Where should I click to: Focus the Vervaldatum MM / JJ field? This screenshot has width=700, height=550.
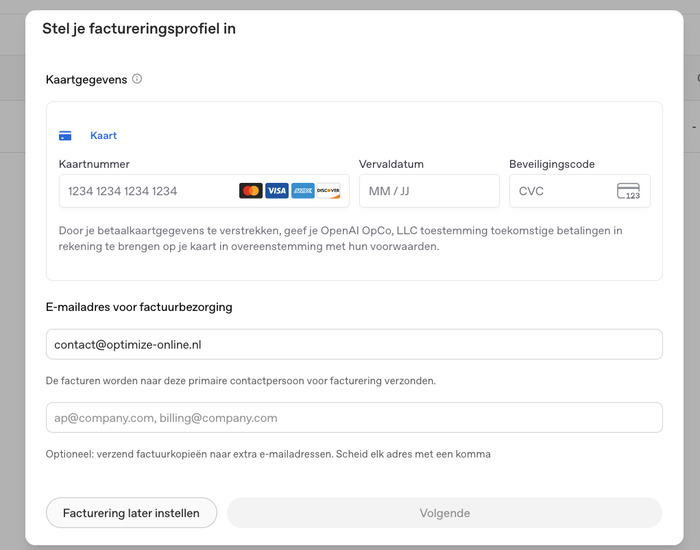tap(429, 191)
